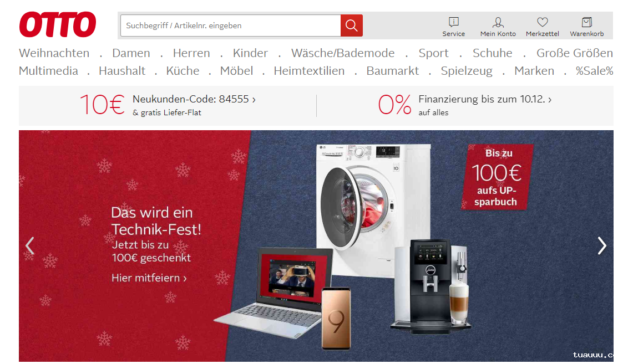
Task: Show next banner slide arrow
Action: tap(602, 245)
